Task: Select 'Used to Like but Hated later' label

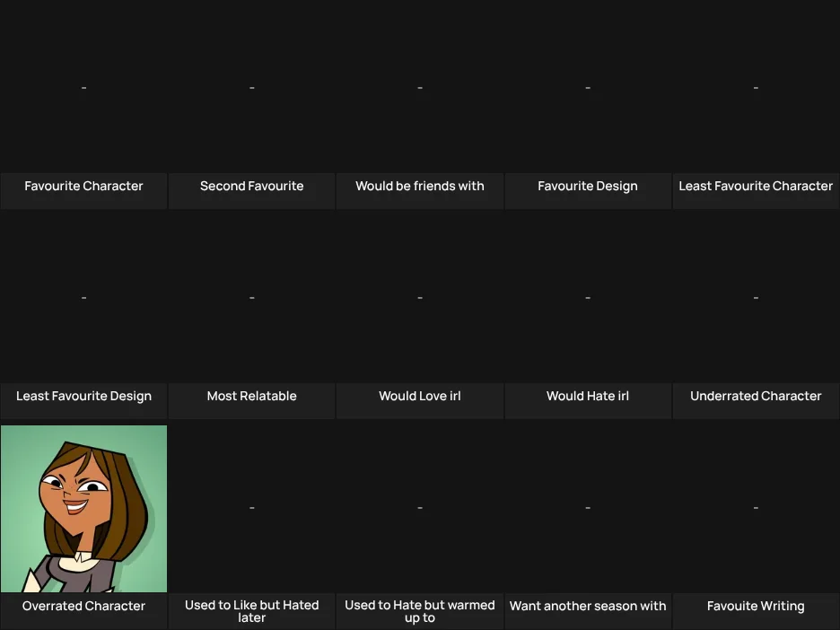Action: [x=252, y=611]
